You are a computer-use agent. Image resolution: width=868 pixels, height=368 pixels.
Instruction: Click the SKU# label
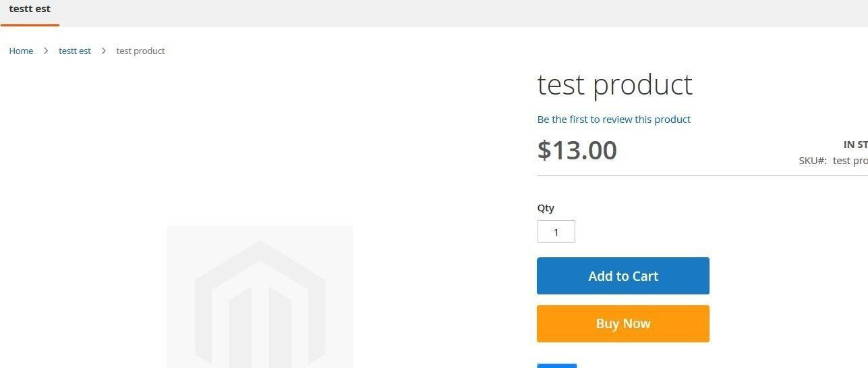tap(813, 161)
